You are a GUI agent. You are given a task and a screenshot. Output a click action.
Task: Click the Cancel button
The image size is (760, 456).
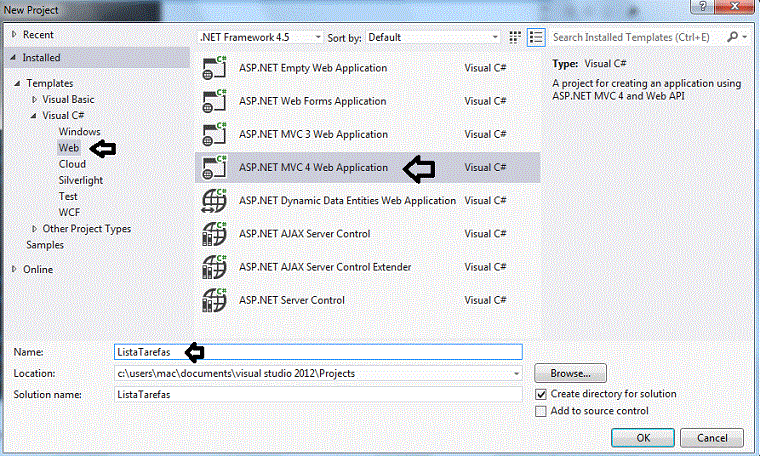(x=712, y=438)
